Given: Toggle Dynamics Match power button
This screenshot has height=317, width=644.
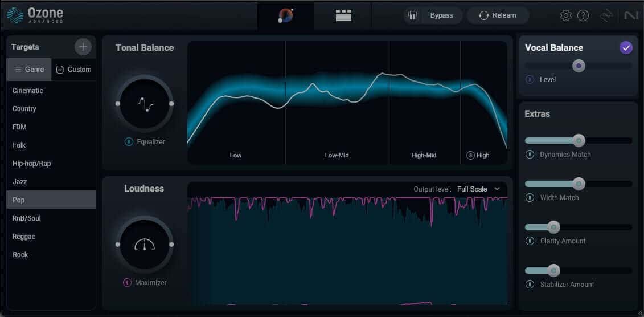Looking at the screenshot, I should [530, 155].
